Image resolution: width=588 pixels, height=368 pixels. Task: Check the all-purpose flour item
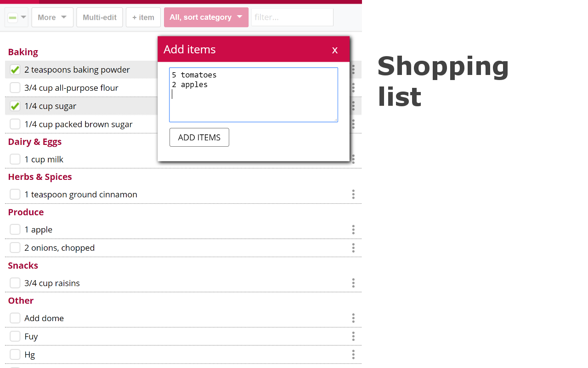[x=15, y=88]
